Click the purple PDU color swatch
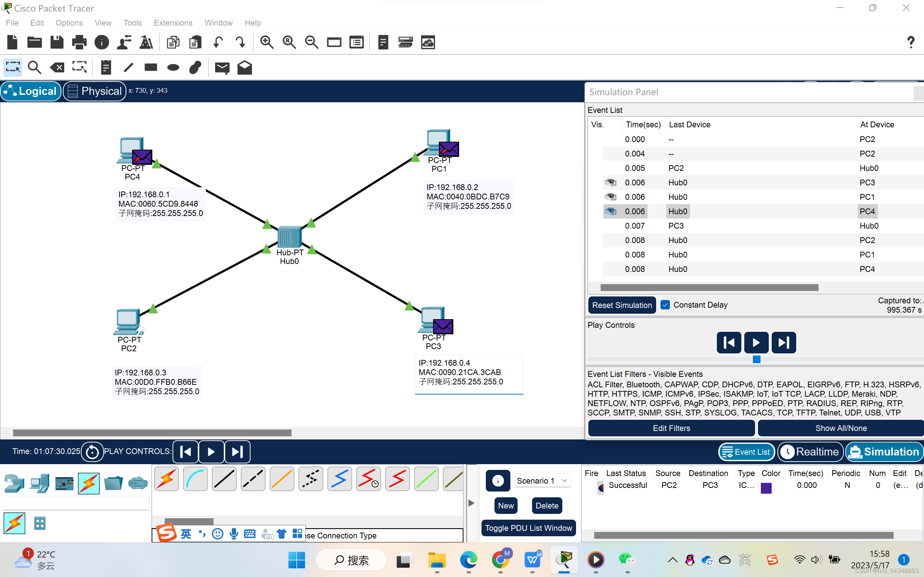The height and width of the screenshot is (577, 924). coord(766,488)
